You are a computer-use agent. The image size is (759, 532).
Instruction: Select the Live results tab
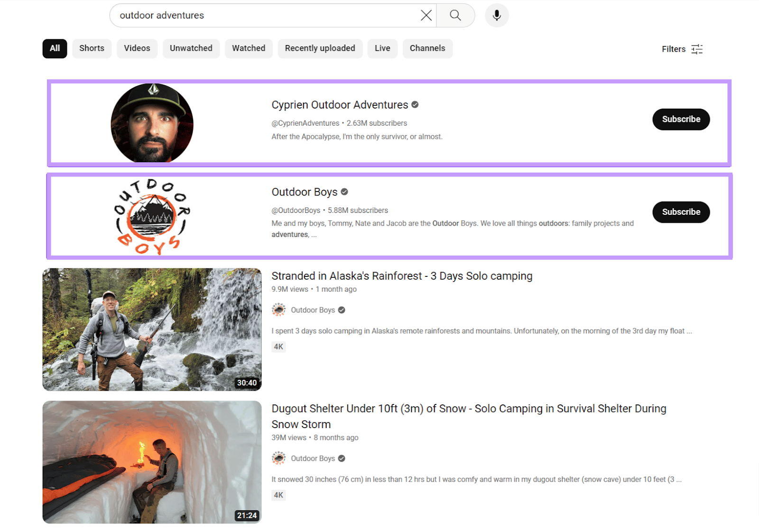pyautogui.click(x=382, y=48)
